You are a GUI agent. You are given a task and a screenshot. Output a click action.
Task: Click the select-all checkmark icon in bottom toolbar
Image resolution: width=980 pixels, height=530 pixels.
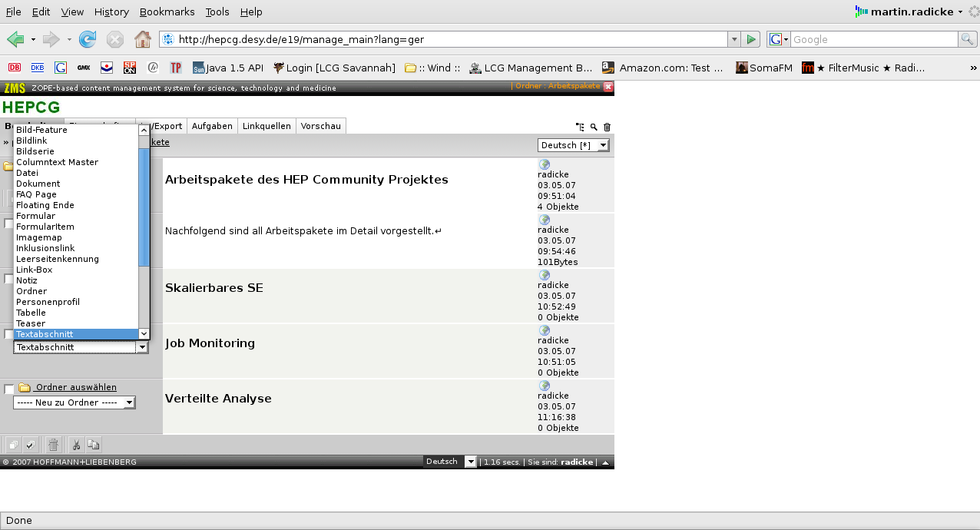tap(30, 444)
